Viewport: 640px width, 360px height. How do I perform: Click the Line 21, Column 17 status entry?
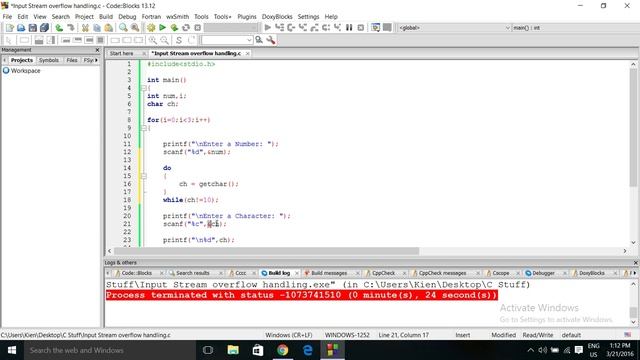point(403,335)
